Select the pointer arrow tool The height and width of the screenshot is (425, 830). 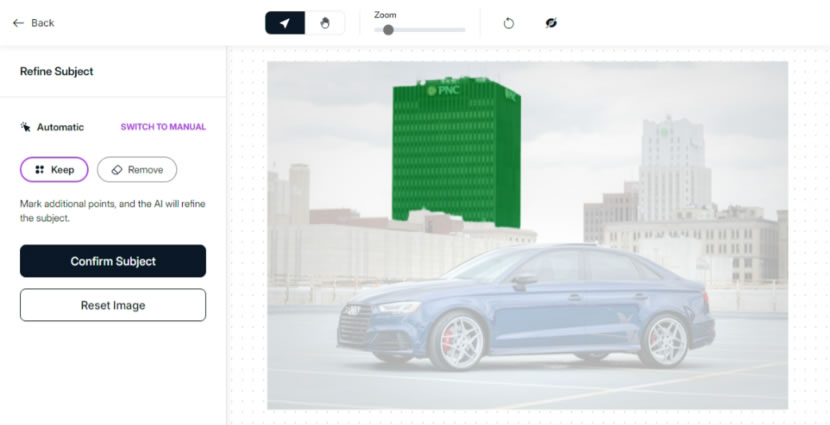tap(285, 23)
